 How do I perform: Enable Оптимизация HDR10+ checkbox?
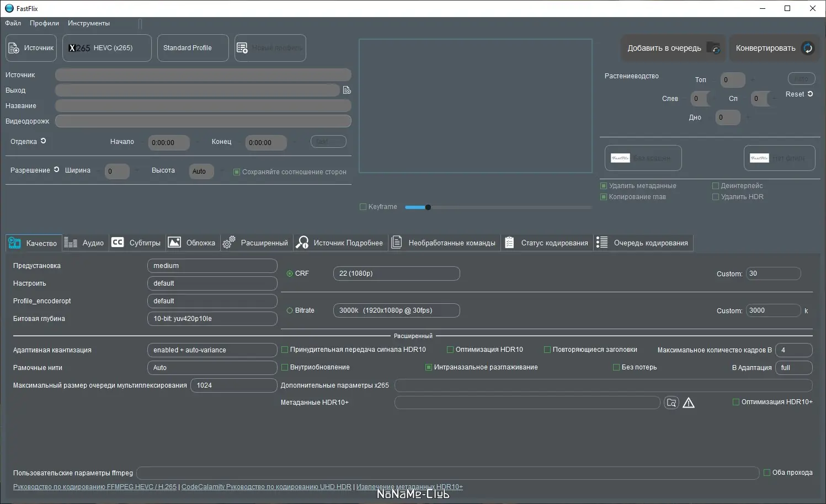[736, 402]
